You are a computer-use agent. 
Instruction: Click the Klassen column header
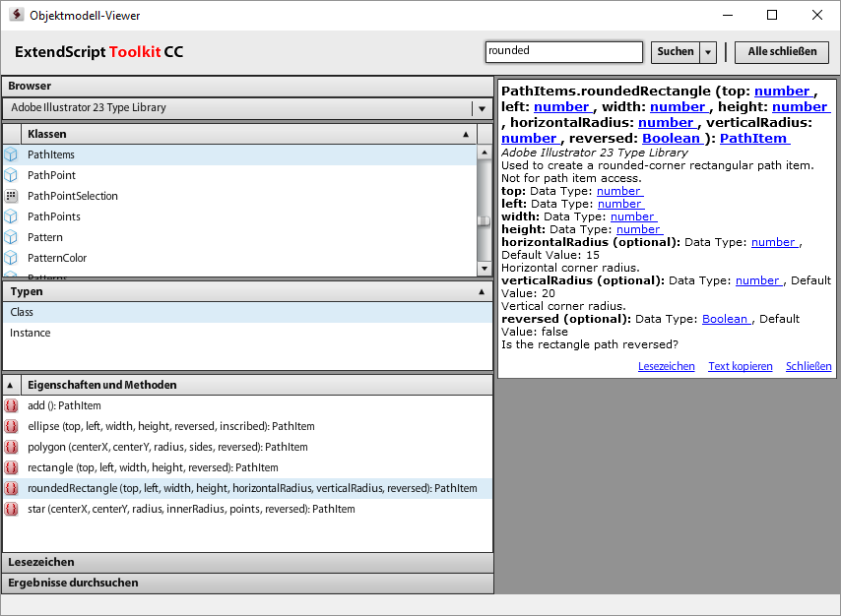pyautogui.click(x=249, y=134)
